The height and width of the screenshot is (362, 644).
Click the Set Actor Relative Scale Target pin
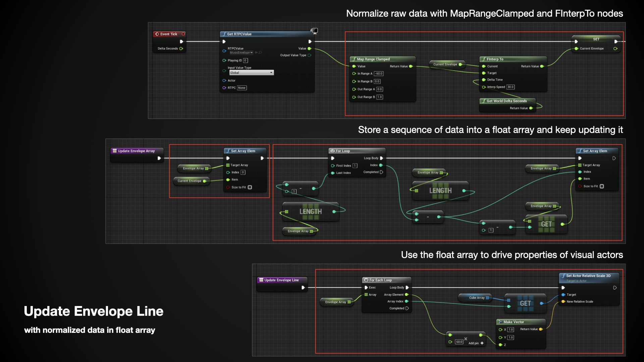(x=563, y=295)
